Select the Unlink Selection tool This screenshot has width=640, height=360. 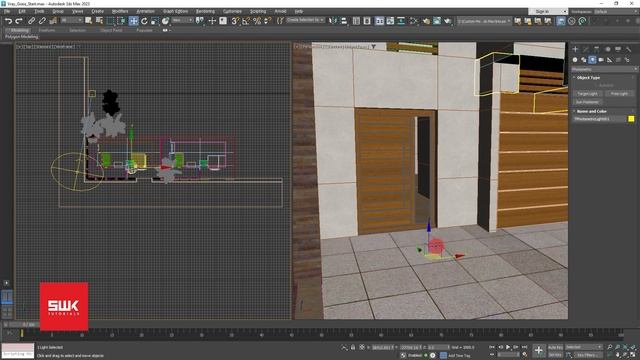42,21
